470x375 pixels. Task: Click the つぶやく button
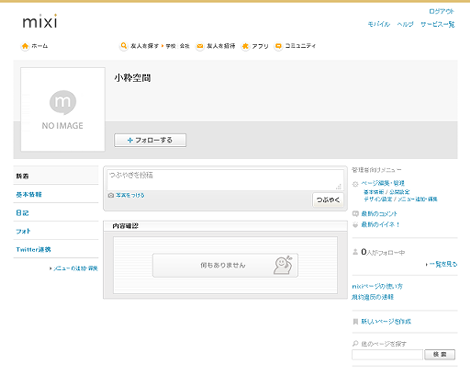tap(328, 200)
